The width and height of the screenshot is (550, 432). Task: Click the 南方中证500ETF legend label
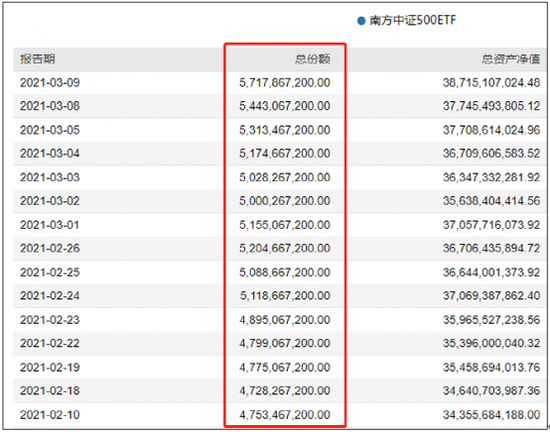412,20
